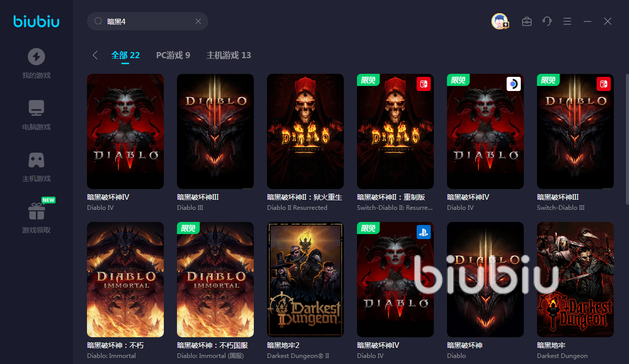Select the 全部 22 tab

[x=125, y=55]
